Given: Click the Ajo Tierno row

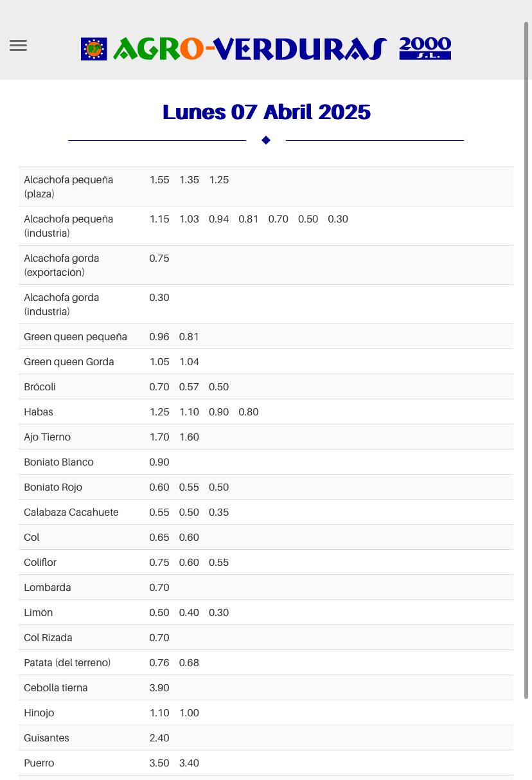Looking at the screenshot, I should pos(266,437).
